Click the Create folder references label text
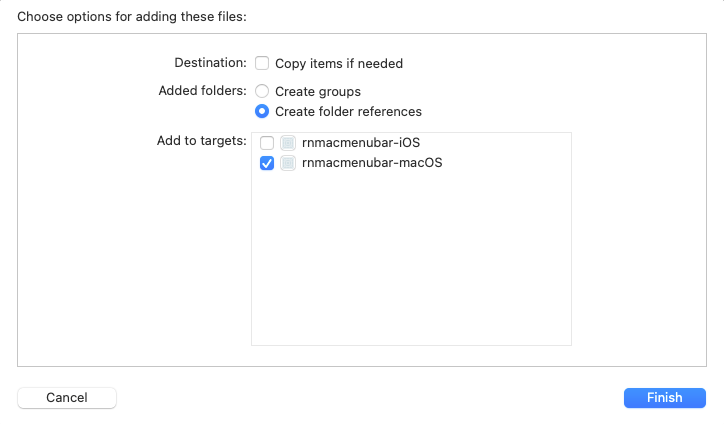 [x=348, y=111]
